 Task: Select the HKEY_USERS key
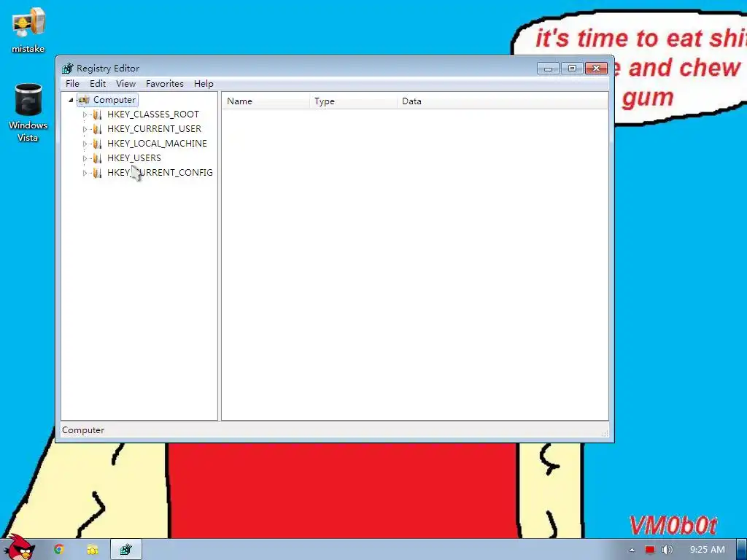(134, 158)
